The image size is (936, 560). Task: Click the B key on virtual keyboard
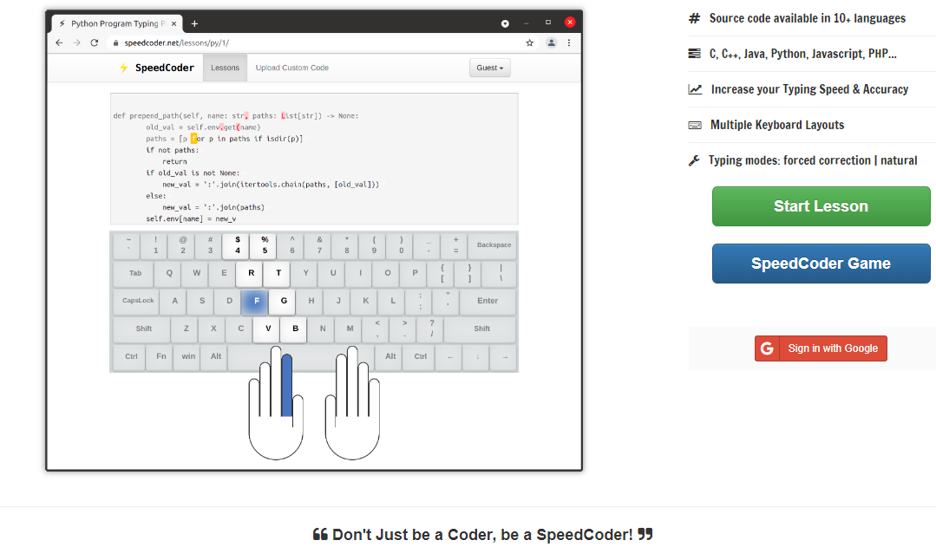295,329
